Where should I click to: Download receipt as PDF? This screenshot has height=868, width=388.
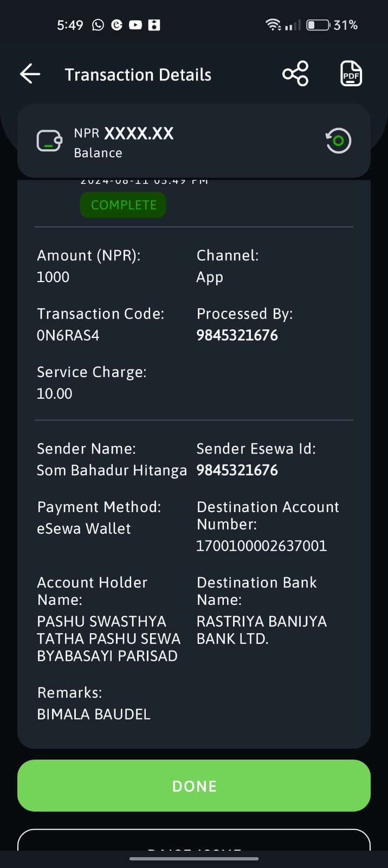[351, 74]
